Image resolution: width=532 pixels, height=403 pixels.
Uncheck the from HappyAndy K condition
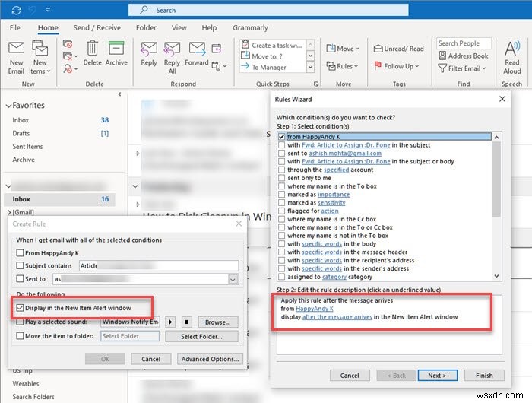tap(281, 137)
